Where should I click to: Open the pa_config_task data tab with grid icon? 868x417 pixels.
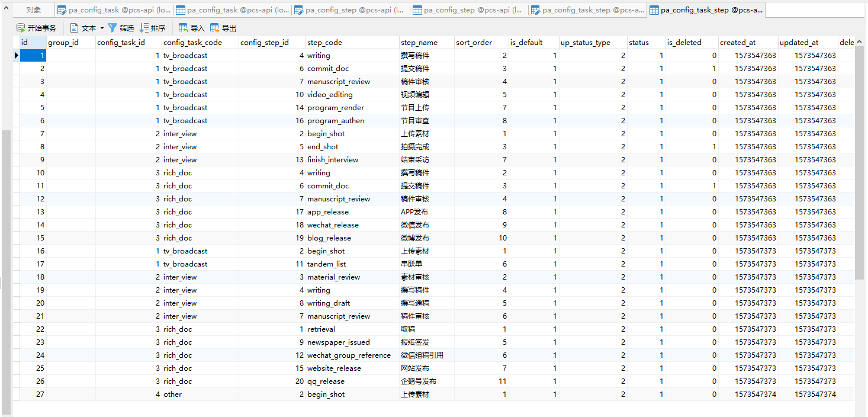233,10
